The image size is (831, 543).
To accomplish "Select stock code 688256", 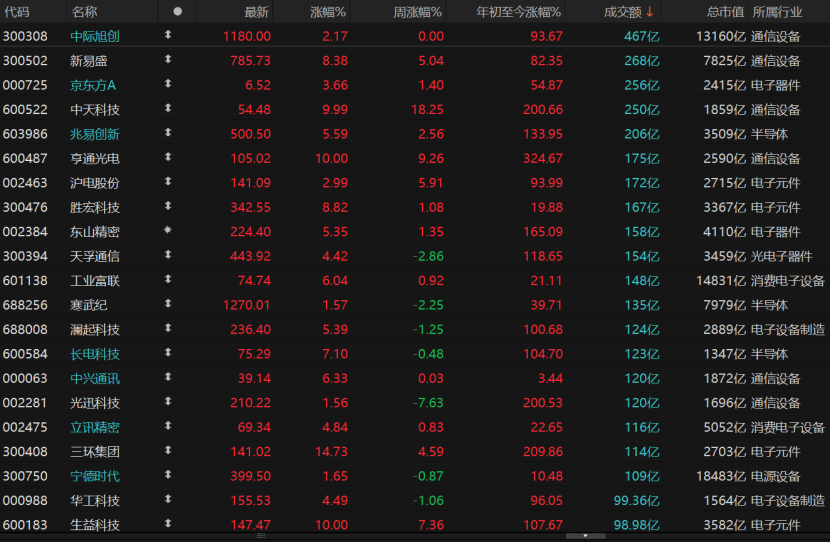I will pyautogui.click(x=25, y=305).
